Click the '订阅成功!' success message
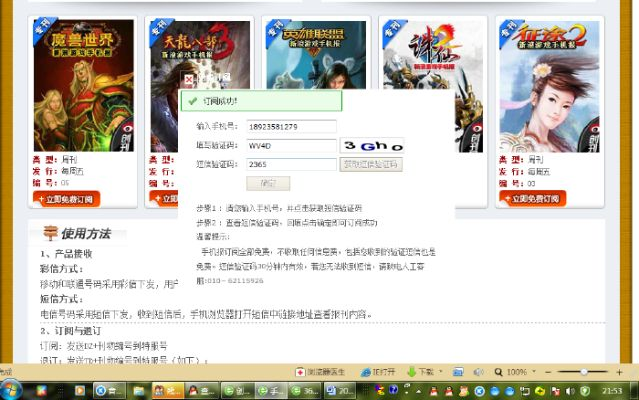 coord(220,101)
